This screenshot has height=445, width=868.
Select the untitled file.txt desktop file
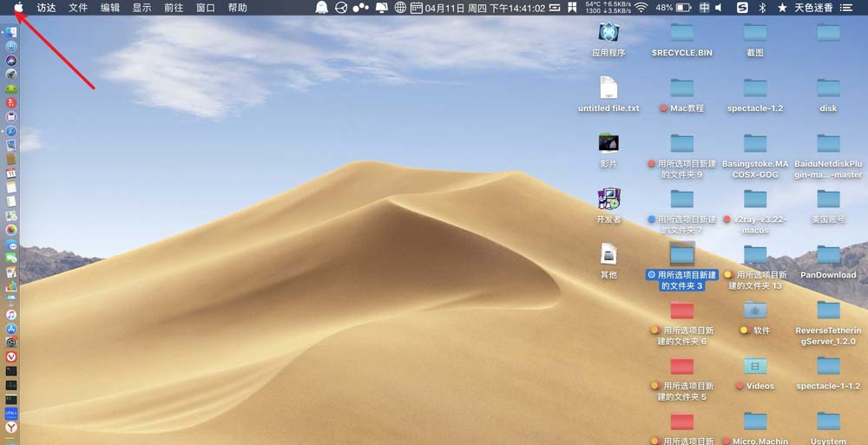point(608,89)
